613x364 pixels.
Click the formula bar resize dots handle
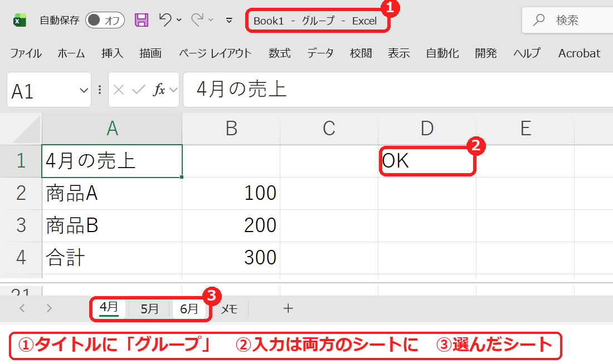click(100, 90)
